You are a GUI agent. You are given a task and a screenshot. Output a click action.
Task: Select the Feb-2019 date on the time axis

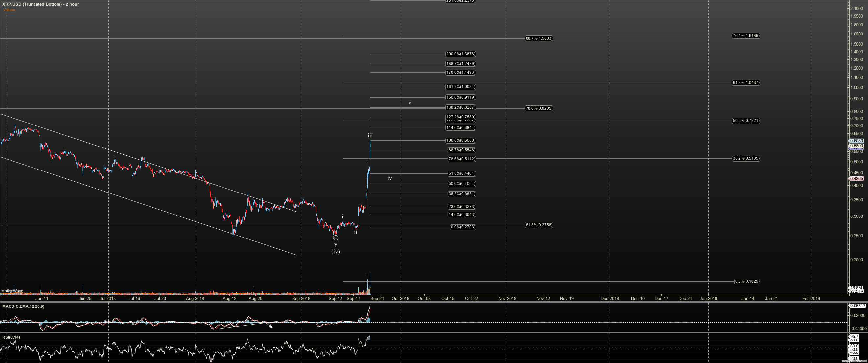pos(811,298)
